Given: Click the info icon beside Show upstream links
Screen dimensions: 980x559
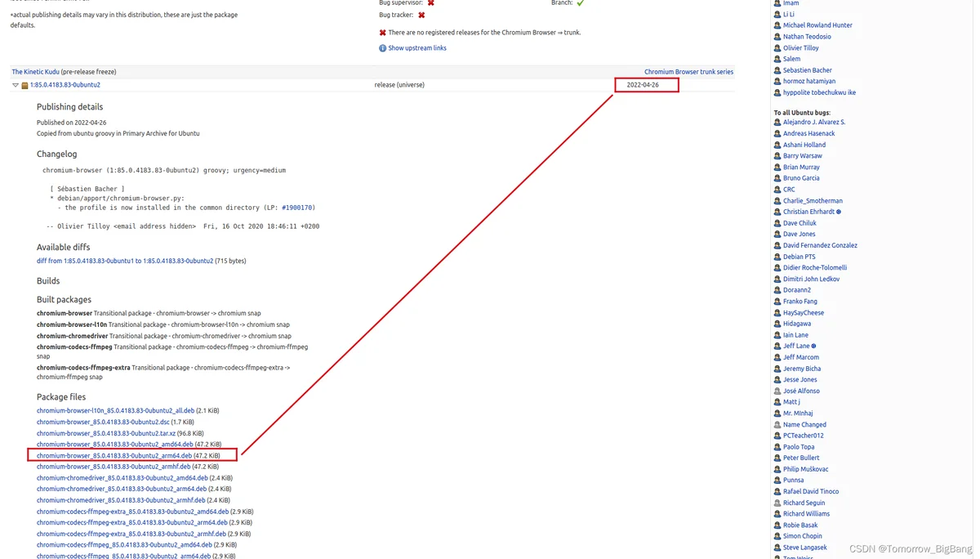Looking at the screenshot, I should [382, 48].
